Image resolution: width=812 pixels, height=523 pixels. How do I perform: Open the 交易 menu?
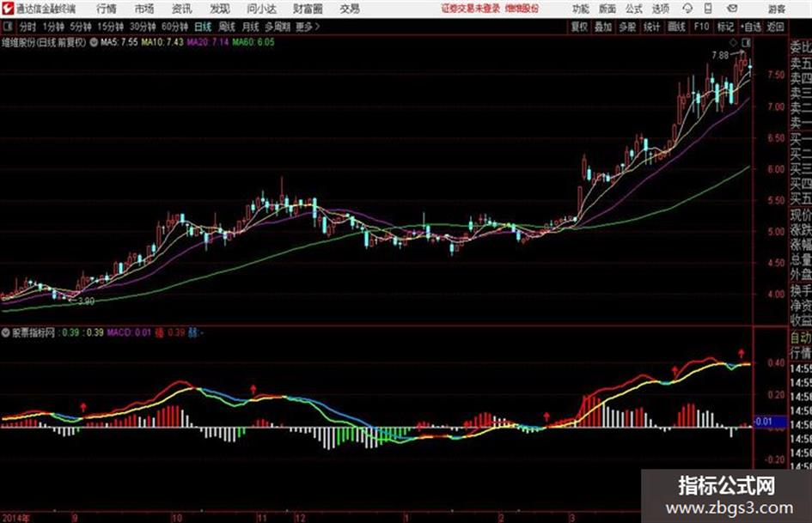tap(350, 9)
